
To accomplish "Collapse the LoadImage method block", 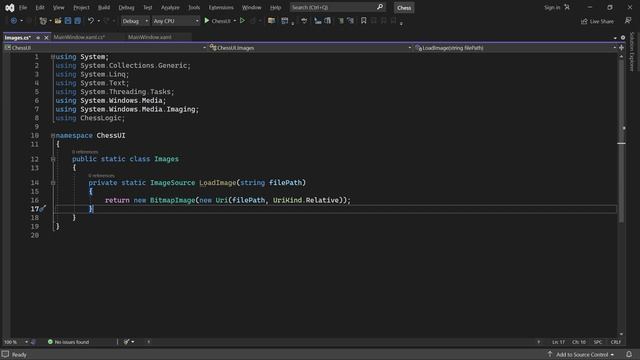I will 53,183.
